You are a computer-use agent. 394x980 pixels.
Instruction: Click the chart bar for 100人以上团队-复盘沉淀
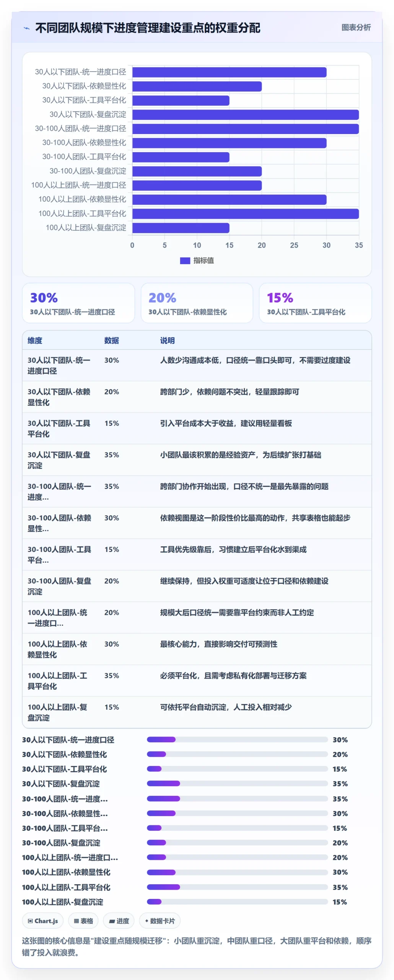click(x=181, y=228)
